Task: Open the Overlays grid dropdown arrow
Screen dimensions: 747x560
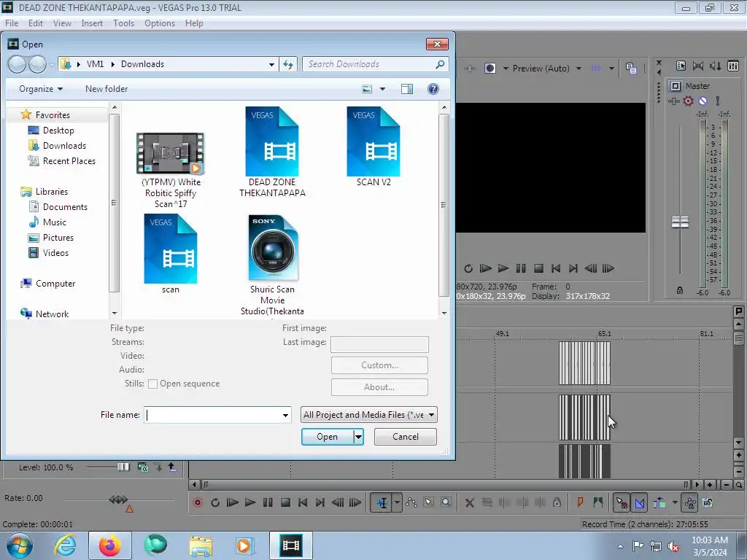Action: pyautogui.click(x=611, y=69)
